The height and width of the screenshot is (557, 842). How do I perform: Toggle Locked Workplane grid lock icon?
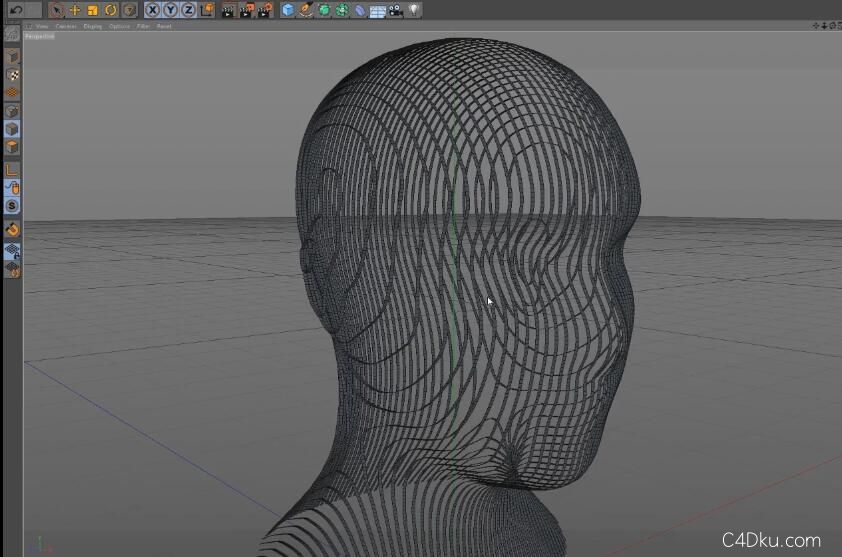(12, 251)
